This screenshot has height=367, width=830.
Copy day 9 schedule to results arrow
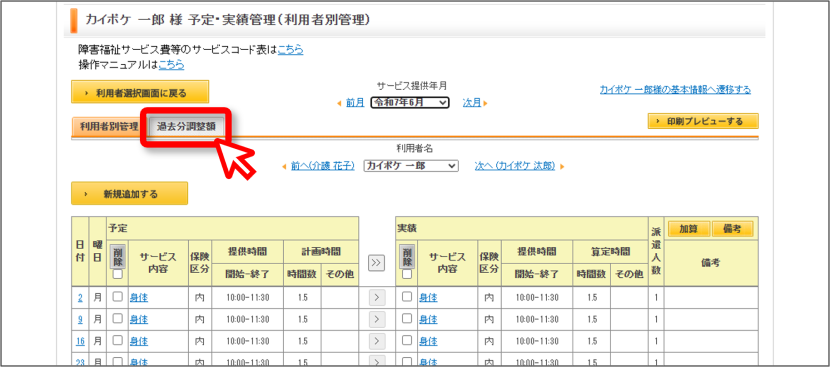pos(376,319)
